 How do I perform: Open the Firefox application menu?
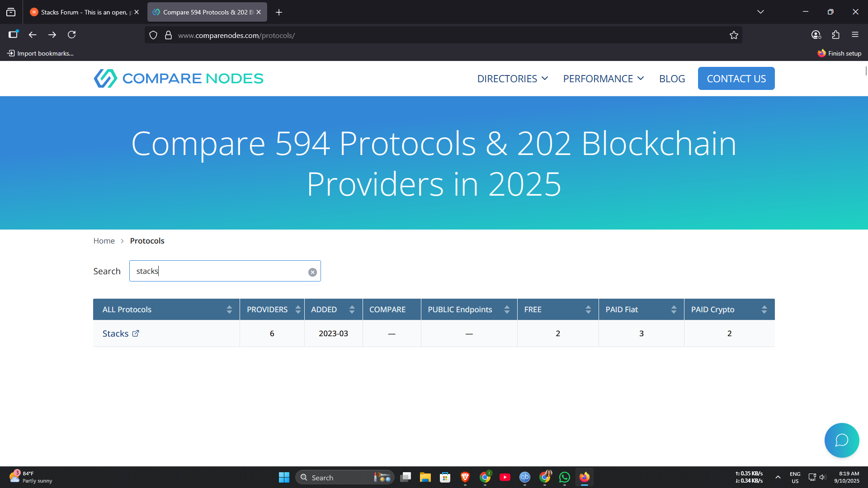click(x=855, y=35)
